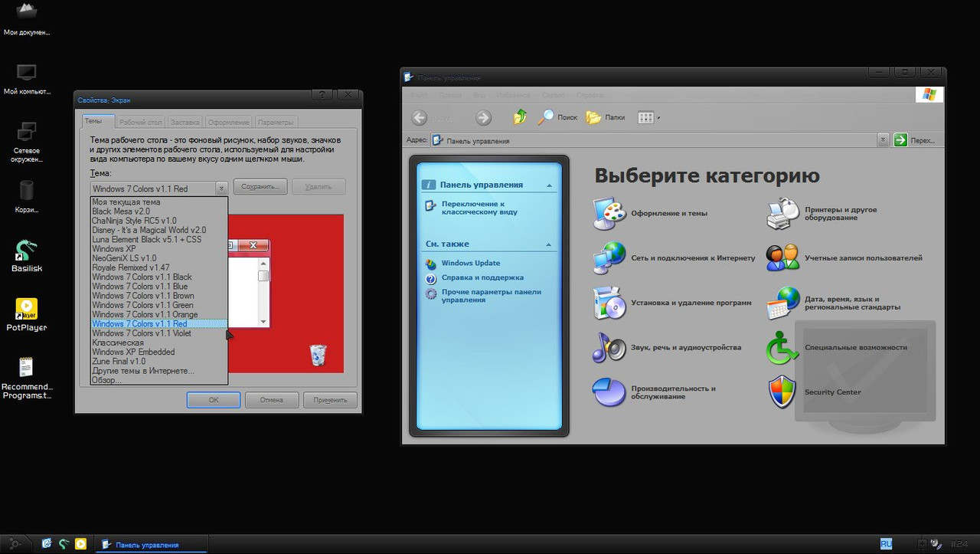Collapse the 'Панель управления' side panel section
980x554 pixels.
tap(549, 185)
